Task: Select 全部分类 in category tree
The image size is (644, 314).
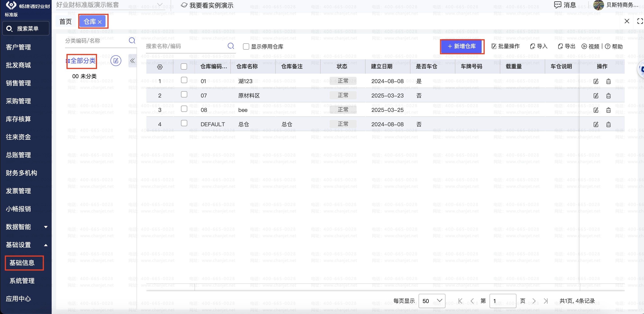Action: 83,61
